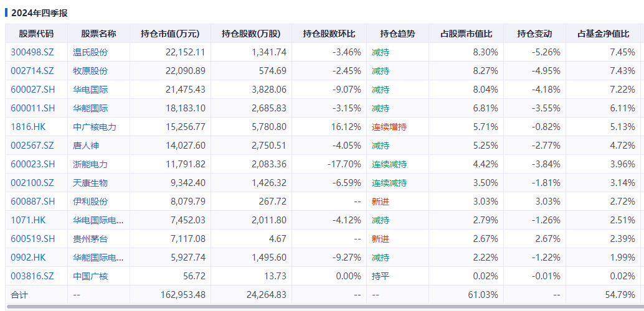
Task: Sort by 持仓市值(万元) column header
Action: [170, 34]
